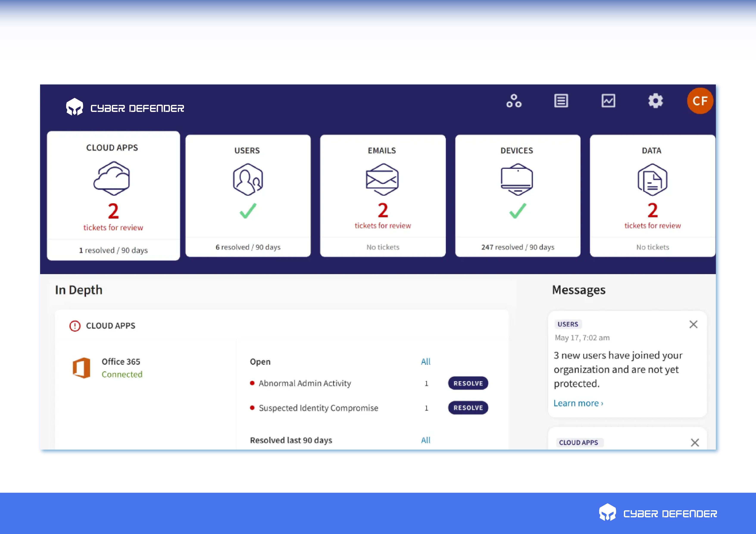Open the CF profile avatar
Screen dimensions: 756x534
coord(700,101)
